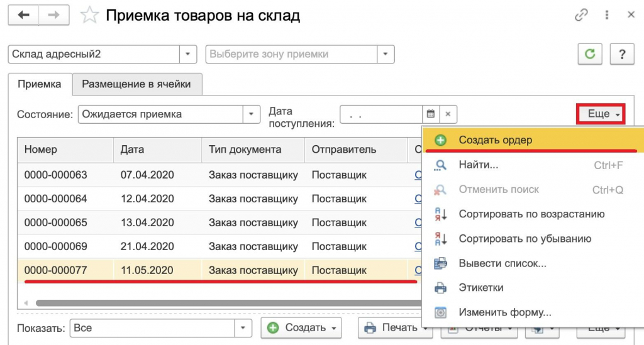Select row 0000-000065
644x345 pixels.
click(x=219, y=222)
